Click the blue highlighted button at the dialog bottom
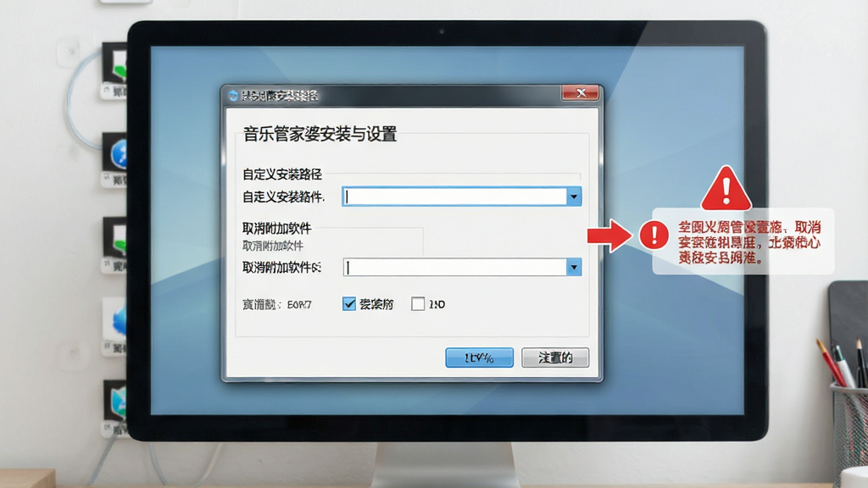The width and height of the screenshot is (868, 488). [480, 358]
